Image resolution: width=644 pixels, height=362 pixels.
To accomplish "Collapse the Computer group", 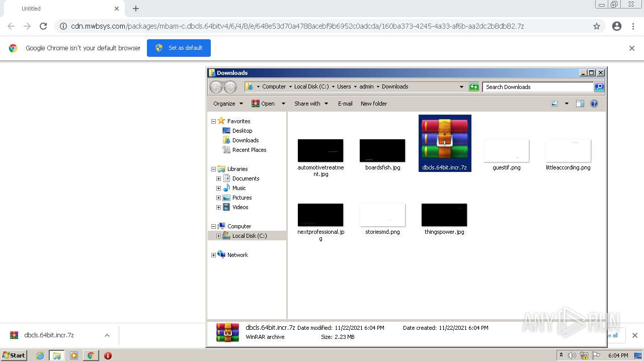I will pyautogui.click(x=213, y=226).
